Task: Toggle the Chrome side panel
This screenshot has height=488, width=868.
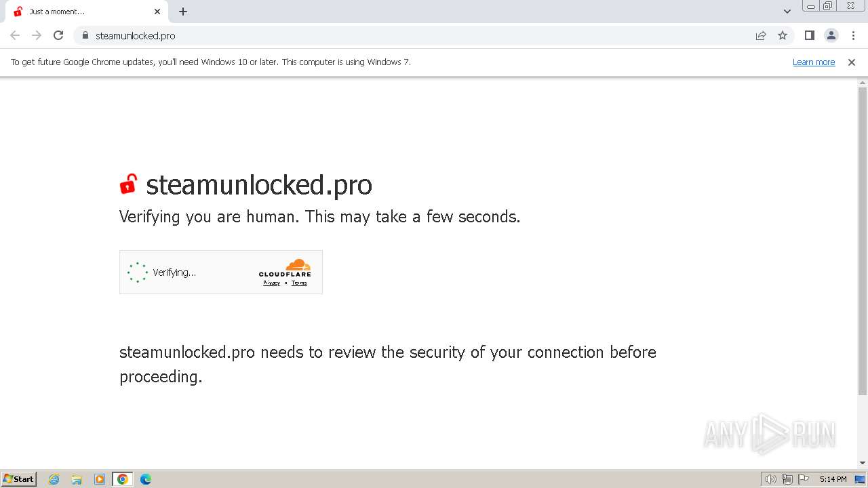Action: [809, 35]
